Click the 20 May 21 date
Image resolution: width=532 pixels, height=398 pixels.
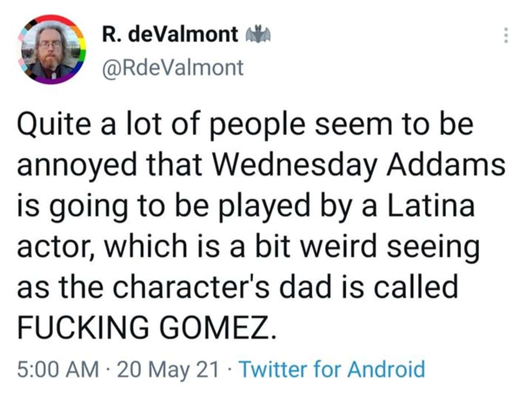[168, 369]
